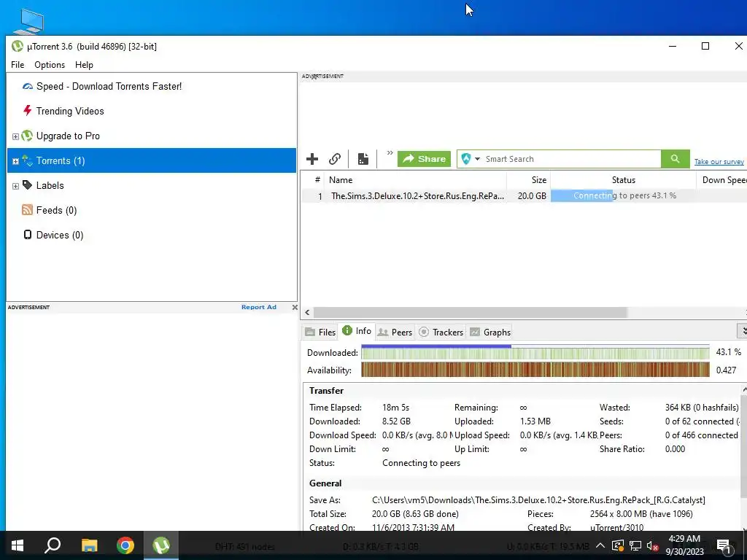Click the muted volume tray icon

coord(653,545)
